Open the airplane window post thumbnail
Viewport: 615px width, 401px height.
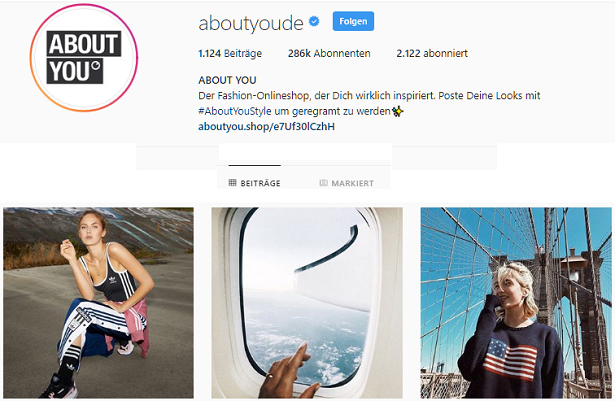pos(307,303)
